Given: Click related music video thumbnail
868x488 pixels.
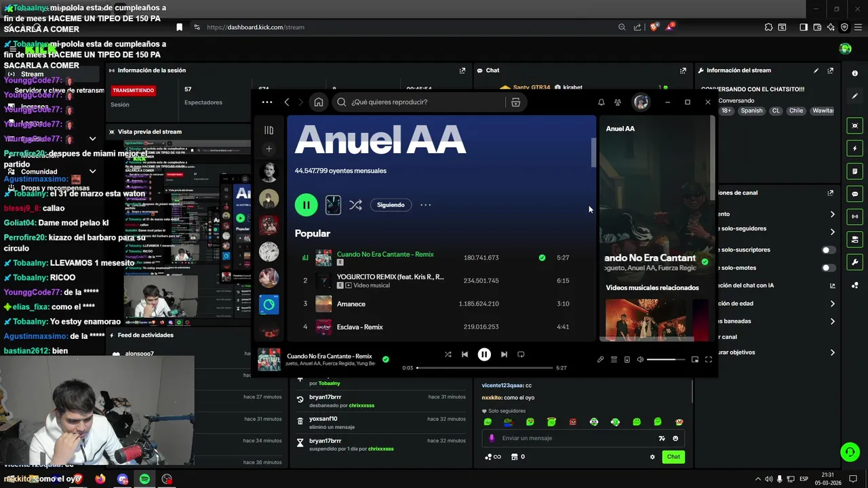Looking at the screenshot, I should (x=645, y=319).
